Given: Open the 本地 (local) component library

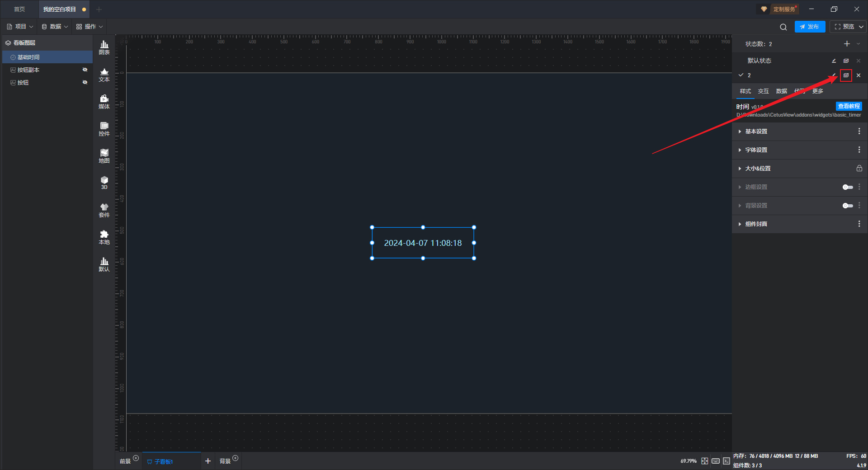Looking at the screenshot, I should point(104,237).
